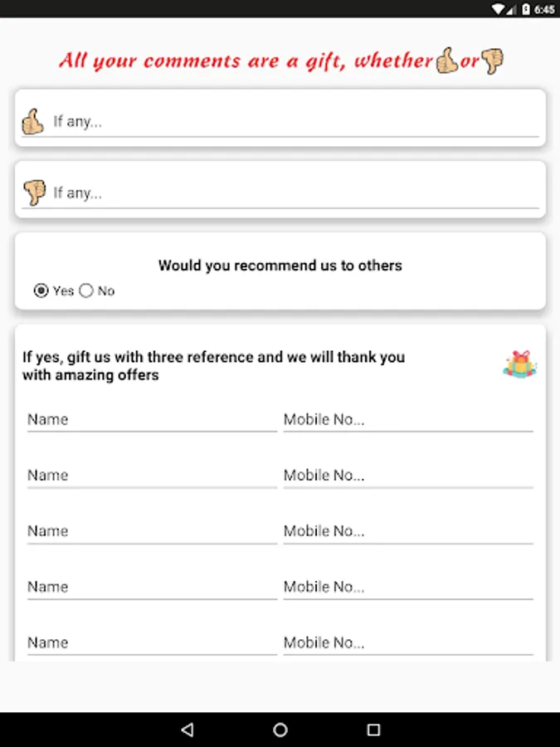This screenshot has height=747, width=560.
Task: Tap the thumbs-up icon beside first comment field
Action: tap(32, 121)
